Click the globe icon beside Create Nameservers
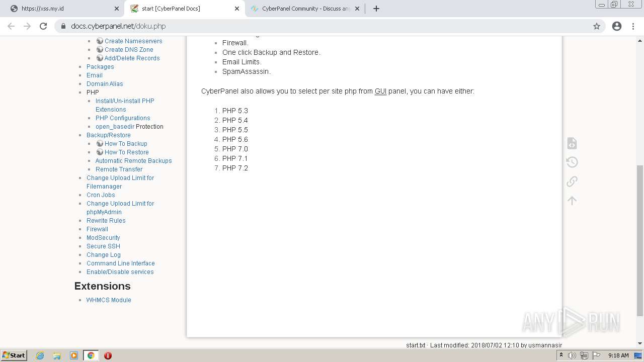This screenshot has height=362, width=644. [x=100, y=41]
